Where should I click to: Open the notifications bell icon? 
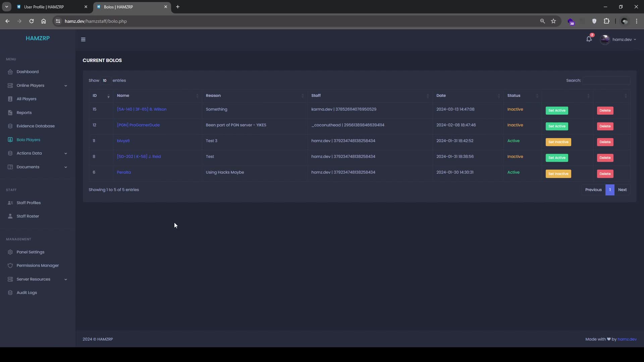[589, 39]
